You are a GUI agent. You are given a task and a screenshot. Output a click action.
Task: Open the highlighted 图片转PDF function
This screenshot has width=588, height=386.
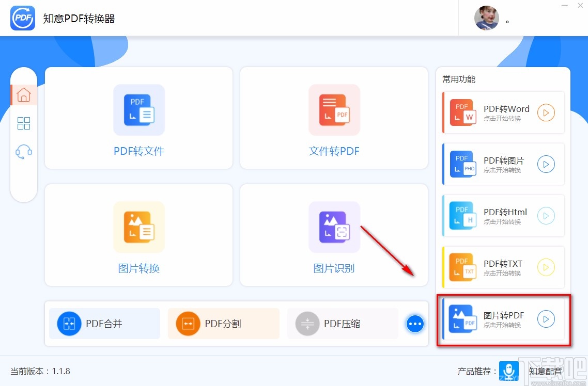point(501,319)
